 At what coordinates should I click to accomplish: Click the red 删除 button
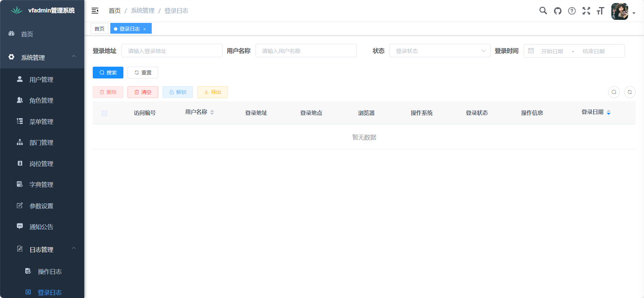[108, 92]
